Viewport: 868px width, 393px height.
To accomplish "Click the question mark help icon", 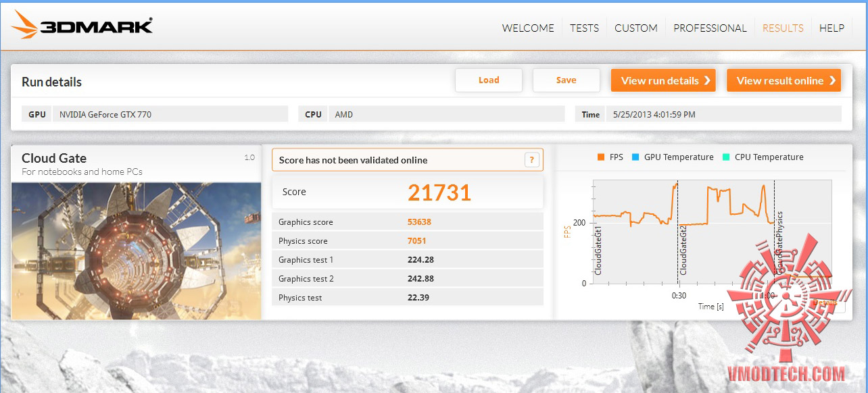I will pos(532,160).
